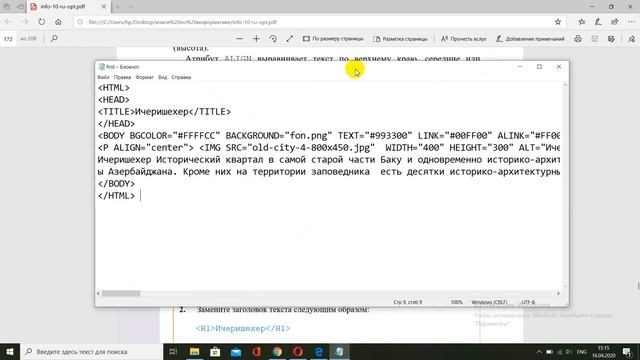Reload the PDF page in the browser
Viewport: 640px width, 360px height.
42,22
